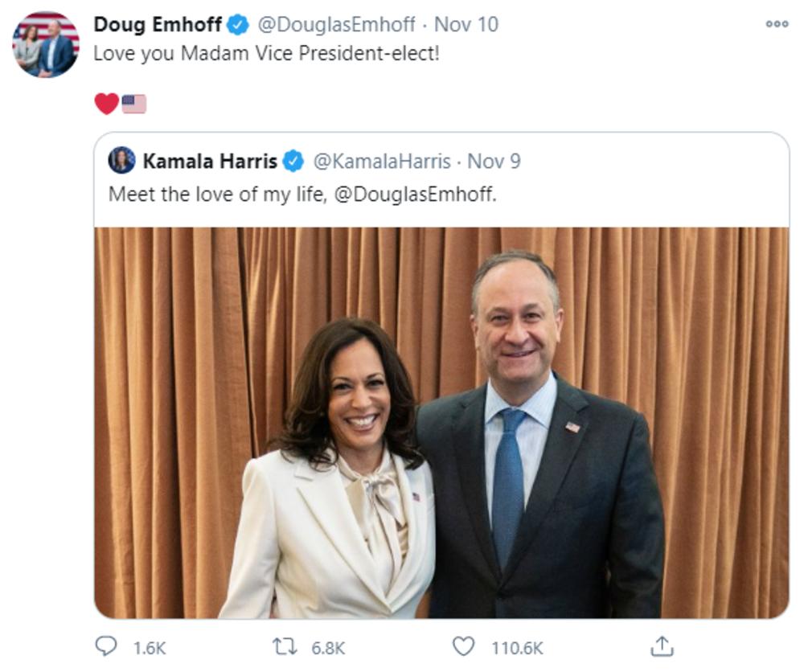804x672 pixels.
Task: Click the @KamalaHarris handle
Action: tap(381, 162)
